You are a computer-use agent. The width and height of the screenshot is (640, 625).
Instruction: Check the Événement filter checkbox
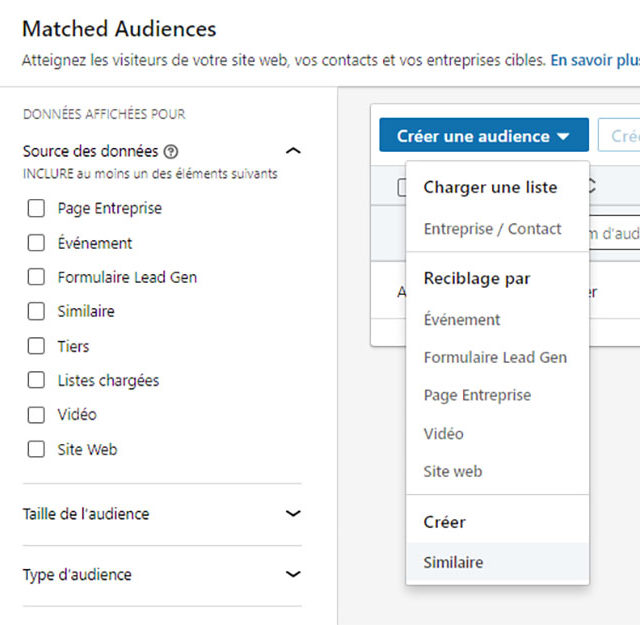(x=36, y=243)
